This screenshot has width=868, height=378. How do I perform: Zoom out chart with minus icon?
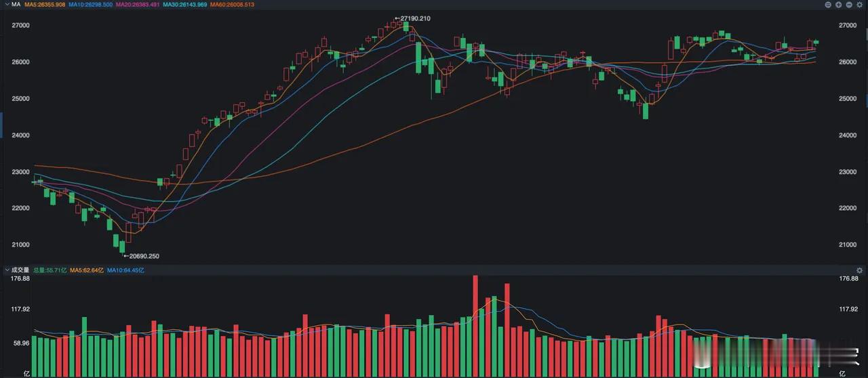pos(849,5)
